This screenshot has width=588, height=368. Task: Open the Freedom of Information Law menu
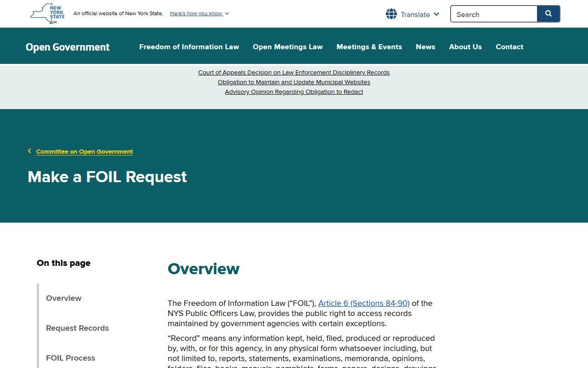click(x=189, y=46)
